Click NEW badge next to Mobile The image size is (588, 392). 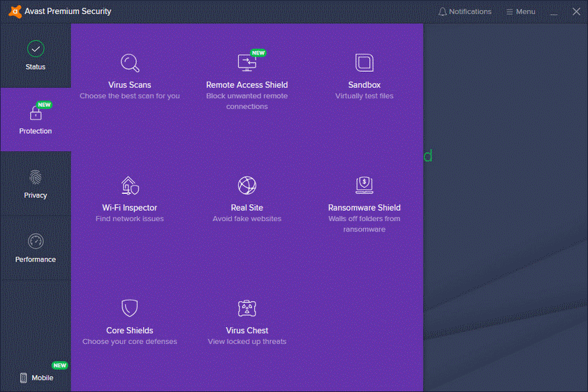click(x=59, y=365)
